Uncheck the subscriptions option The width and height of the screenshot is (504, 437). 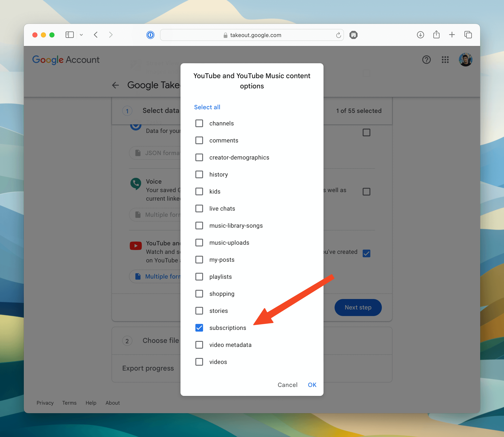click(199, 328)
